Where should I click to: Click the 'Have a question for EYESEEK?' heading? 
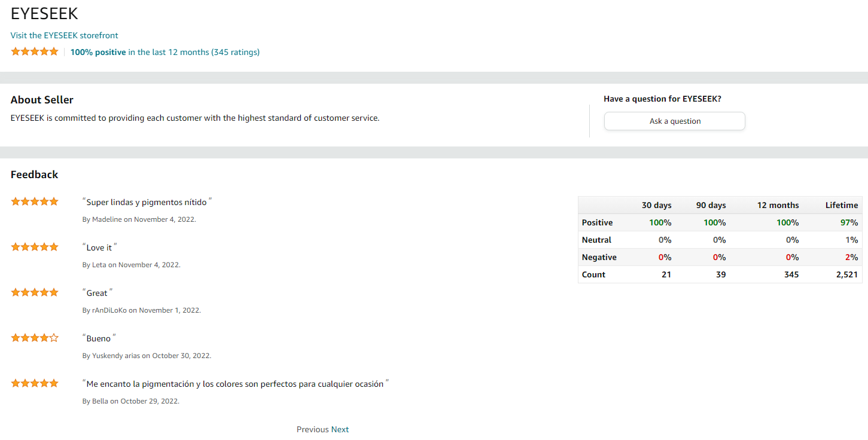coord(663,99)
